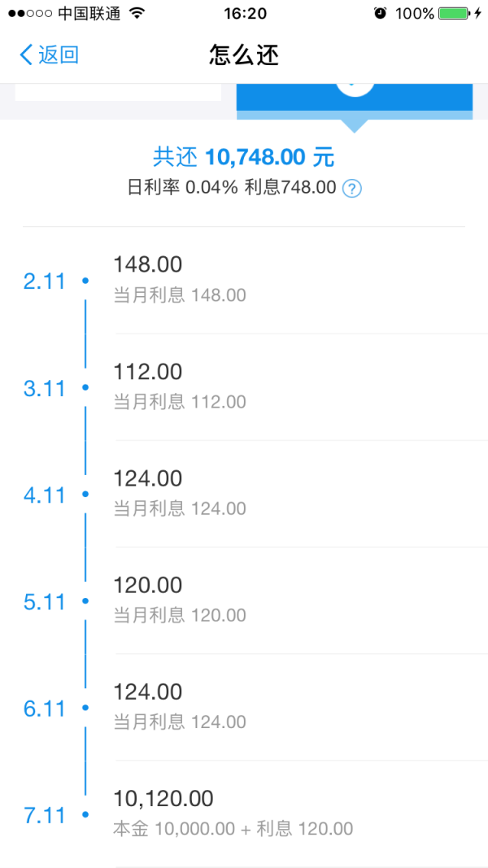Tap the charging bolt icon beside battery
This screenshot has width=488, height=868.
click(478, 13)
